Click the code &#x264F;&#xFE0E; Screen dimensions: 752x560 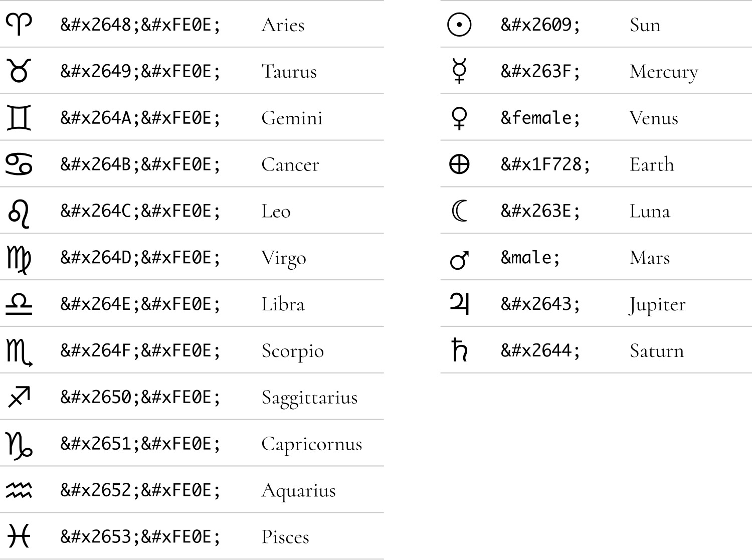tap(140, 351)
